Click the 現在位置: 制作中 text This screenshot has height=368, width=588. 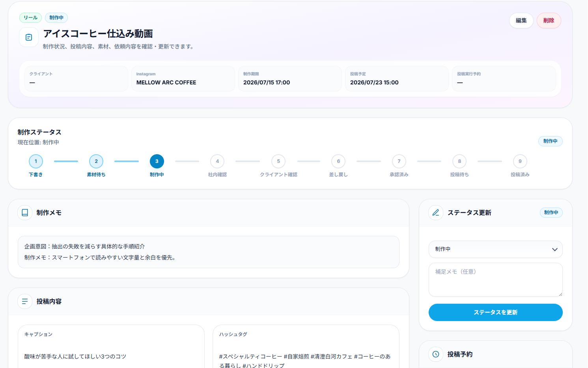pos(38,142)
